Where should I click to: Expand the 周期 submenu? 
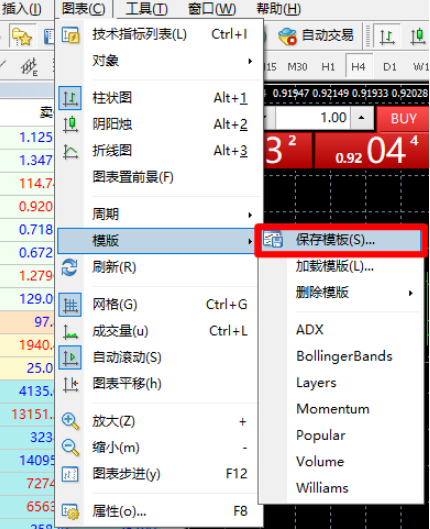(159, 214)
